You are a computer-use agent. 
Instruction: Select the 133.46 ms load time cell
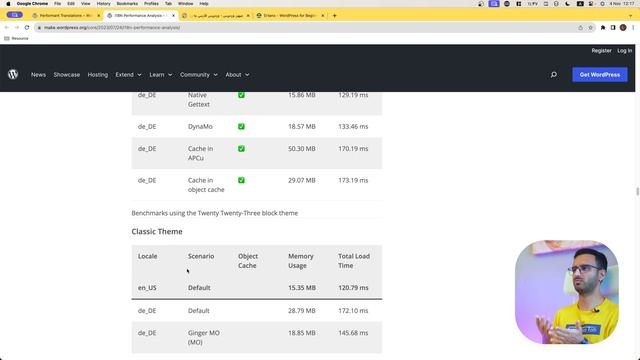click(353, 127)
